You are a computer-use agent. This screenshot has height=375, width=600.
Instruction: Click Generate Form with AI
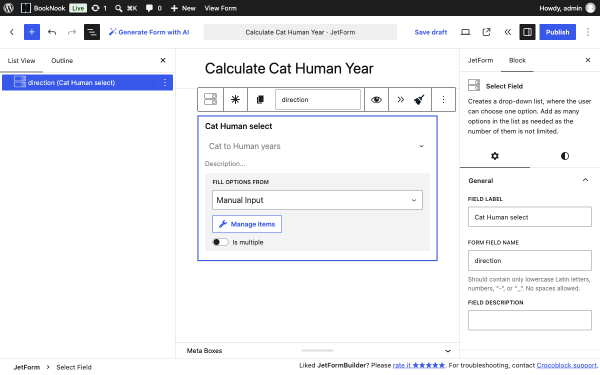[149, 32]
